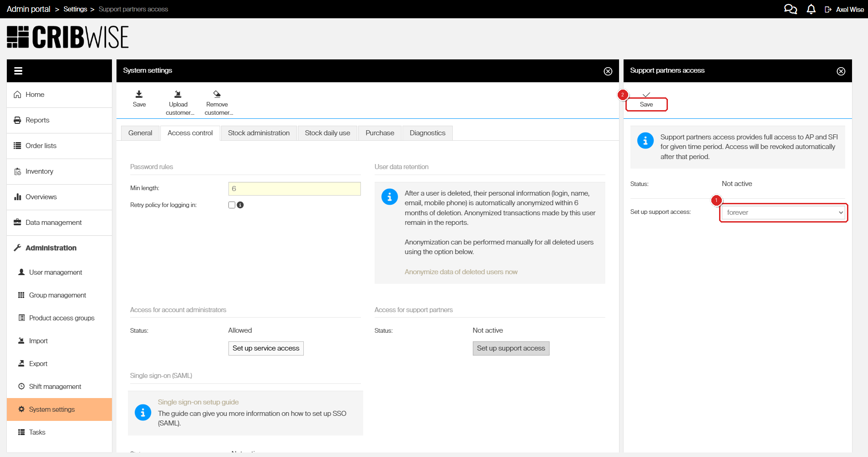Image resolution: width=868 pixels, height=457 pixels.
Task: Open the Single sign-on setup guide link
Action: pyautogui.click(x=198, y=402)
